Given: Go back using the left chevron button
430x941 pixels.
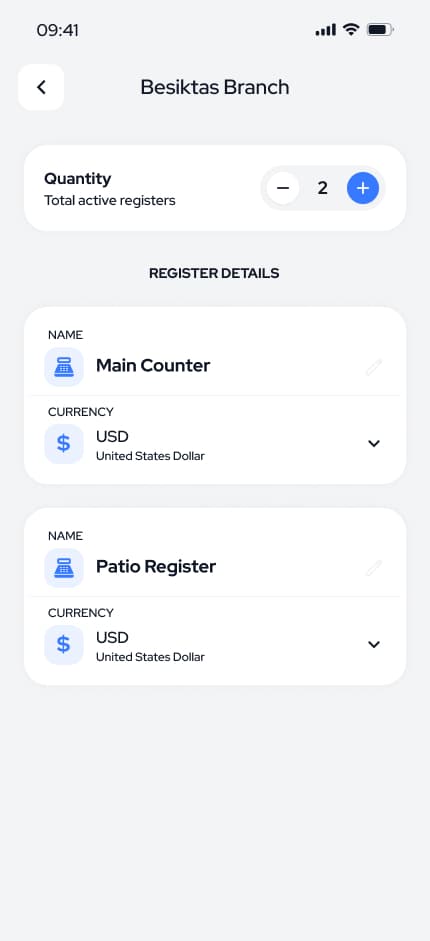Looking at the screenshot, I should click(x=41, y=87).
